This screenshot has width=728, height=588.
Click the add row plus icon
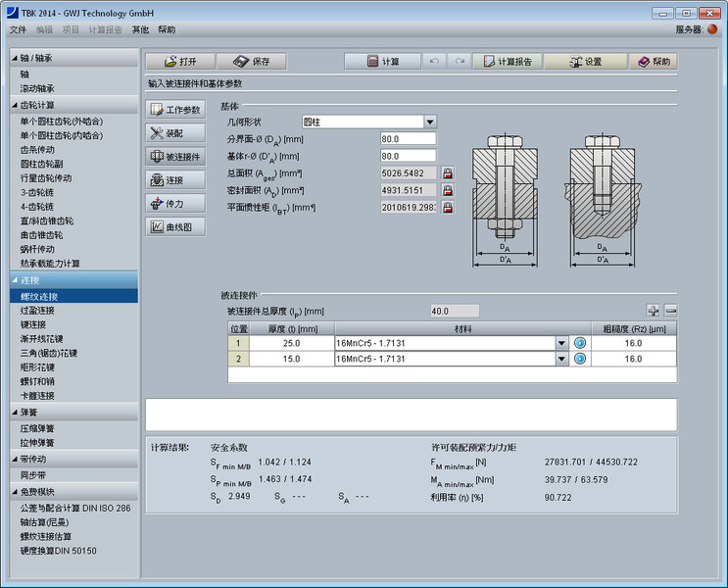pyautogui.click(x=654, y=311)
